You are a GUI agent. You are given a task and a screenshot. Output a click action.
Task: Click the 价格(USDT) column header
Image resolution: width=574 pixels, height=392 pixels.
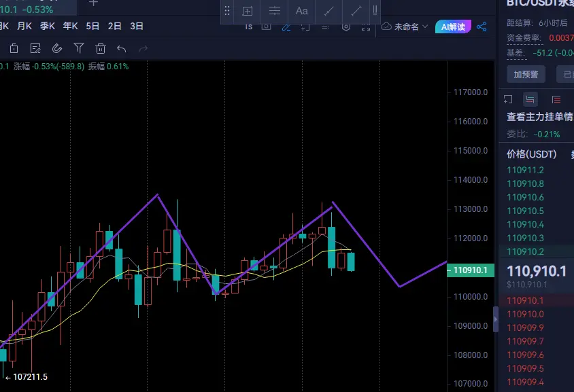(532, 154)
